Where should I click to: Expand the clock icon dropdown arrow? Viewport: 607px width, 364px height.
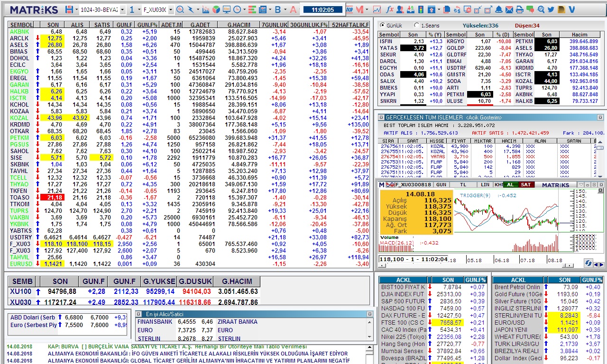(244, 9)
